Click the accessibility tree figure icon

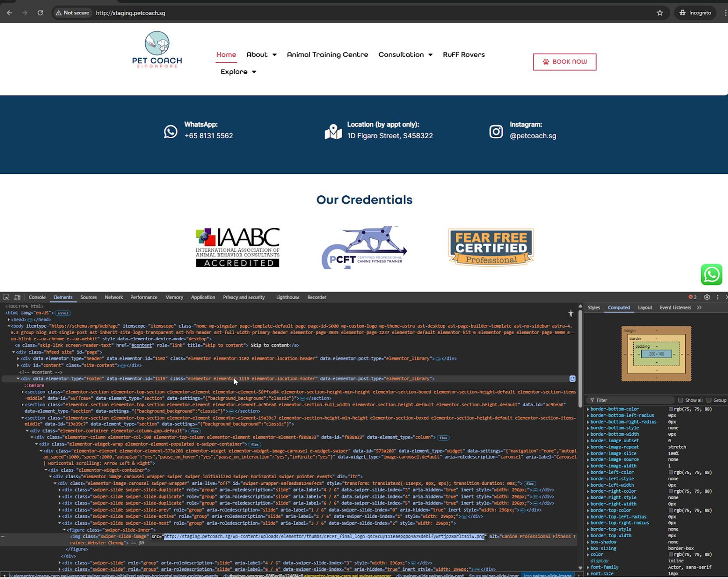point(571,314)
